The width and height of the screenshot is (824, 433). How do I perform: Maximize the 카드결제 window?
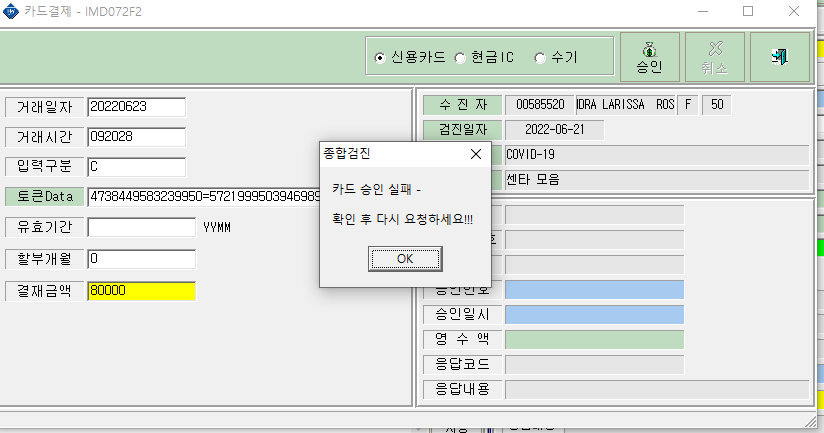(748, 11)
